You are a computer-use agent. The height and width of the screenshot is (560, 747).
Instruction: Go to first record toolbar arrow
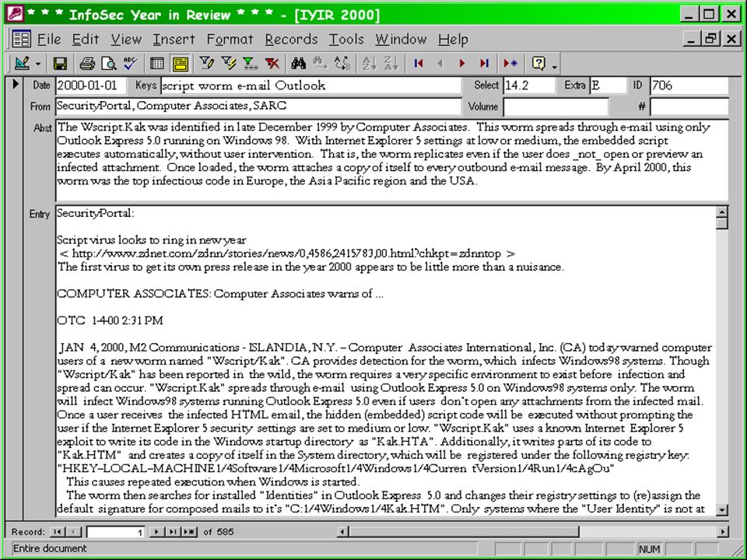(419, 63)
